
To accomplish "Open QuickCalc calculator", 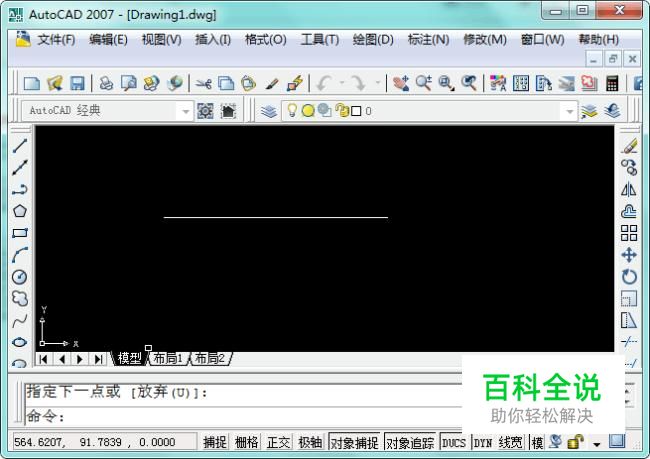I will tap(612, 83).
